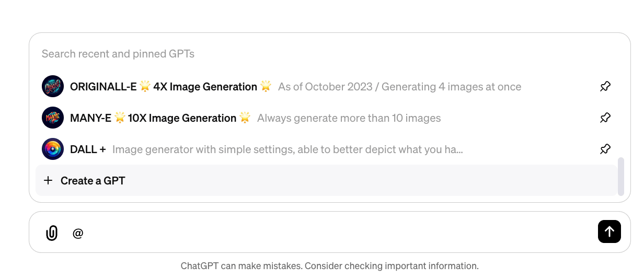Open the Create a GPT option
Viewport: 644px width, 278px height.
click(93, 181)
